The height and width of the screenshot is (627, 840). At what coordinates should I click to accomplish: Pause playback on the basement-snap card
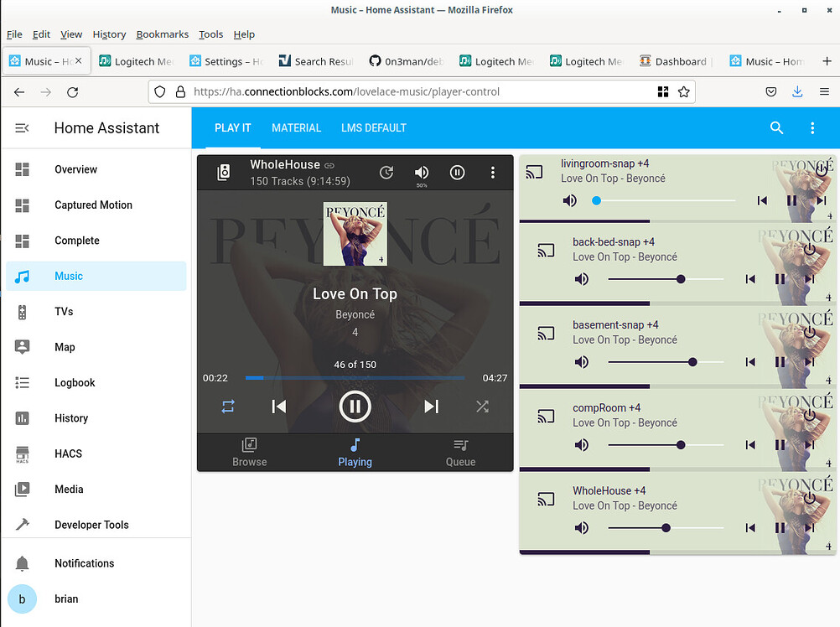pos(780,361)
